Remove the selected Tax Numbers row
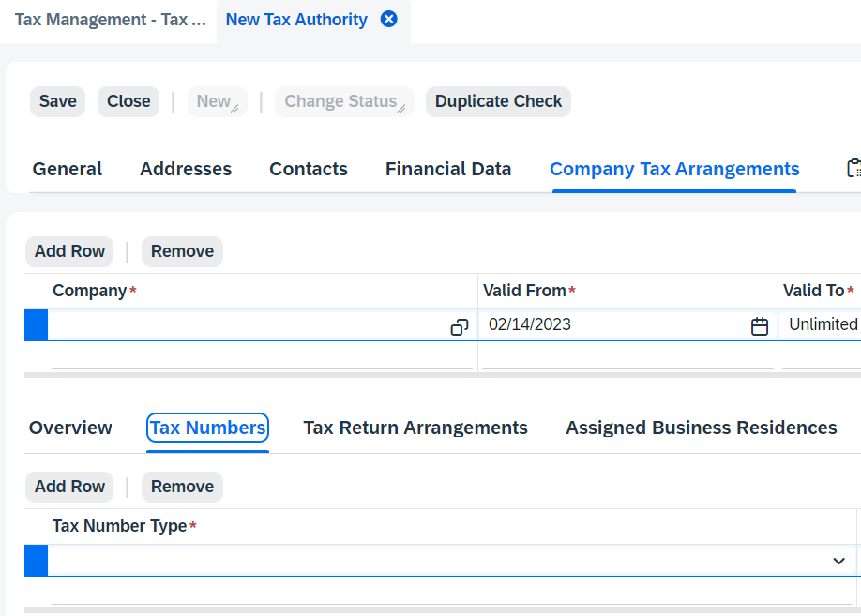 tap(182, 487)
